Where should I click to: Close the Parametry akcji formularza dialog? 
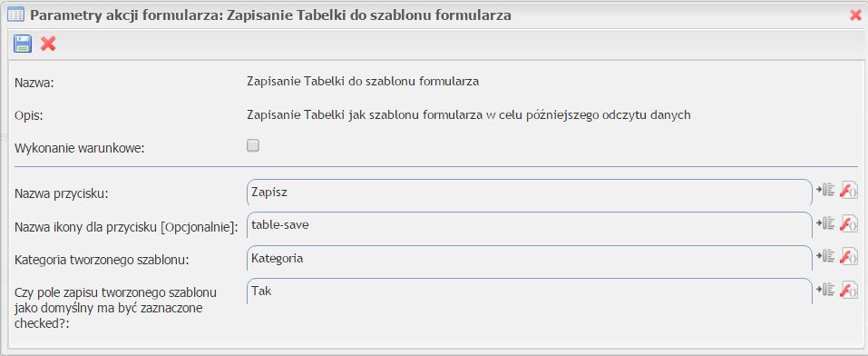click(856, 15)
